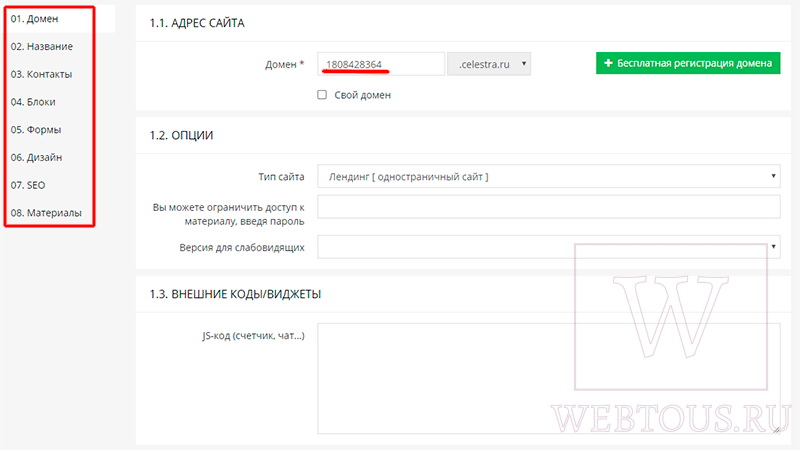Click the Тип сайта label

click(281, 177)
